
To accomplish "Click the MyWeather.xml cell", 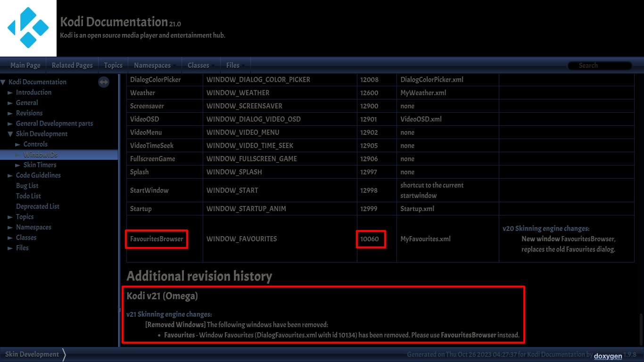I will coord(448,93).
